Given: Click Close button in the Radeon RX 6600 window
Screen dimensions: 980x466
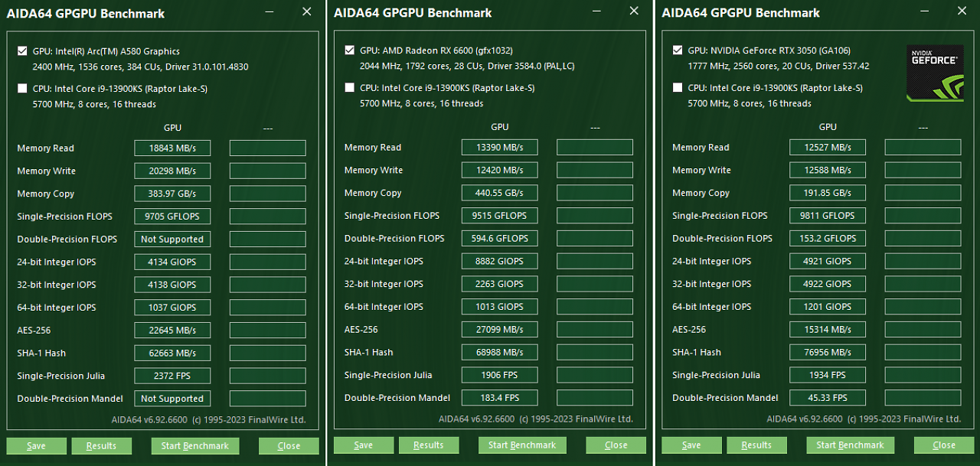Looking at the screenshot, I should (616, 445).
